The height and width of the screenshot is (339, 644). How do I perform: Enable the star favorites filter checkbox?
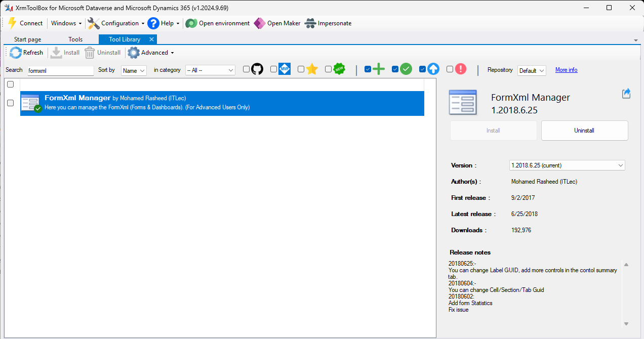(301, 69)
